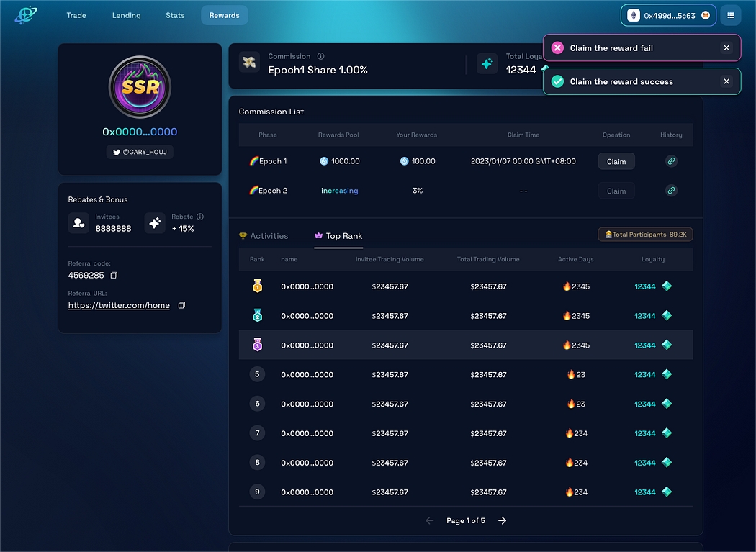The image size is (756, 552).
Task: Click the Rebate info icon
Action: [200, 217]
